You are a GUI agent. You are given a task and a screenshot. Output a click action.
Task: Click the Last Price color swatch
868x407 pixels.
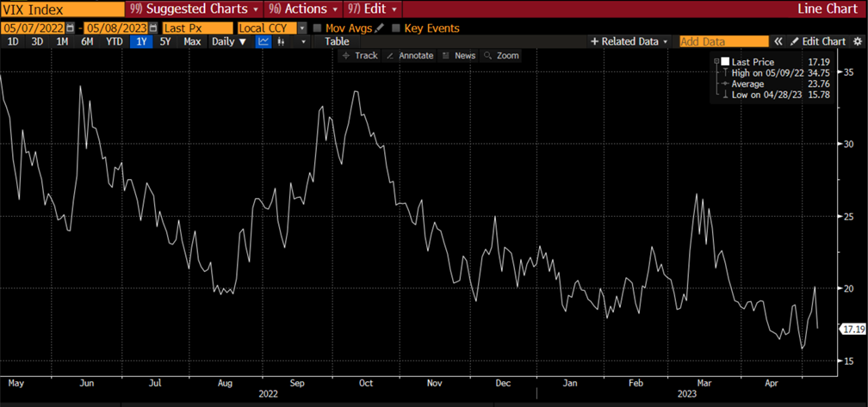725,62
